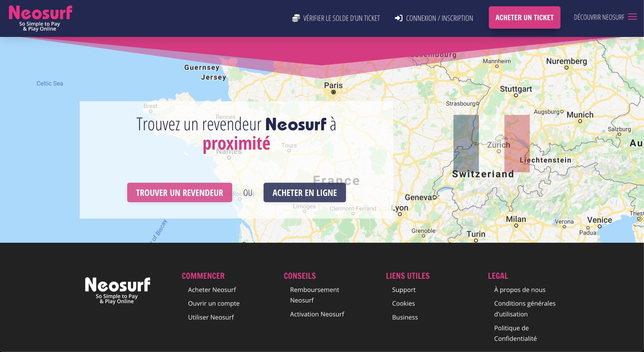Click the Strasbourg label on the map

461,104
